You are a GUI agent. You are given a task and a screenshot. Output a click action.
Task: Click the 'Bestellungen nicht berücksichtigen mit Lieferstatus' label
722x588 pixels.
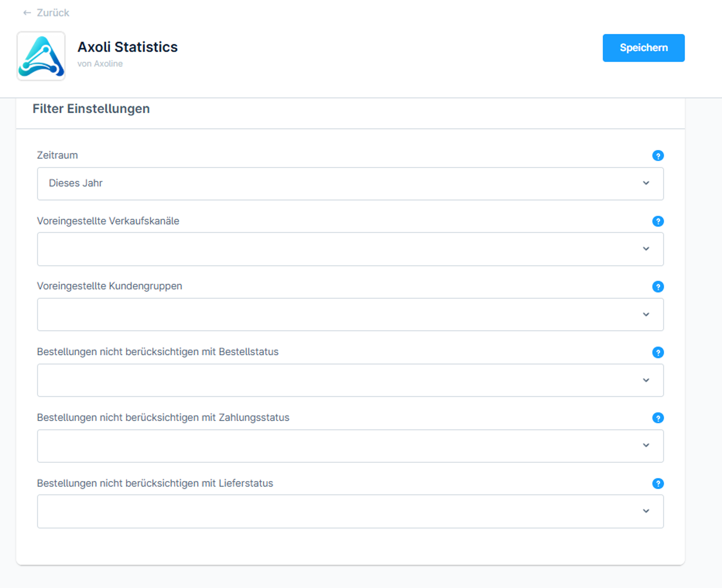tap(155, 483)
